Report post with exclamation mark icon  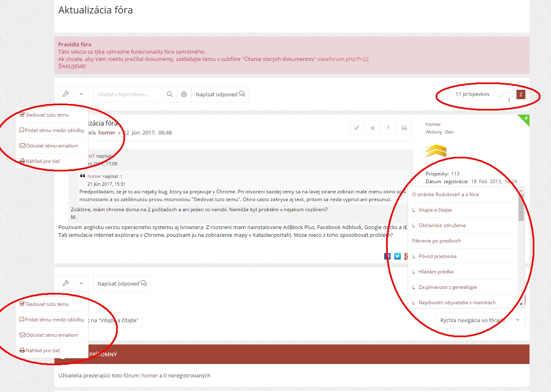[388, 128]
